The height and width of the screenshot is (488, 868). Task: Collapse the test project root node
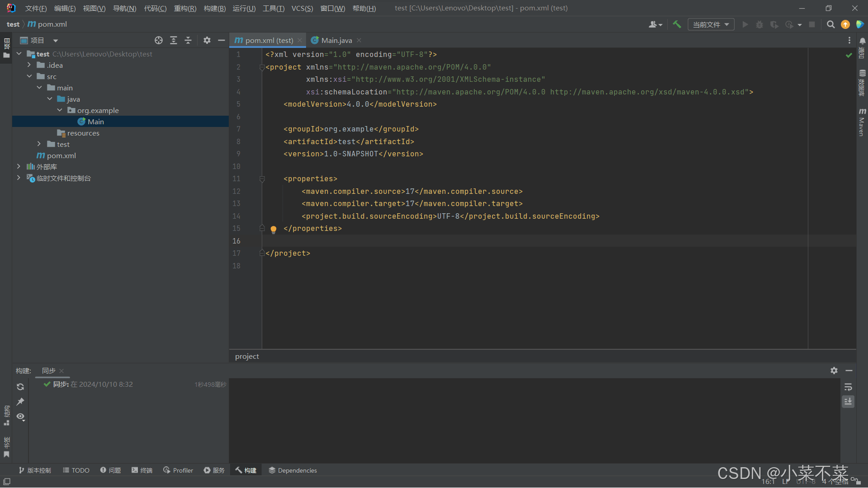pos(19,54)
